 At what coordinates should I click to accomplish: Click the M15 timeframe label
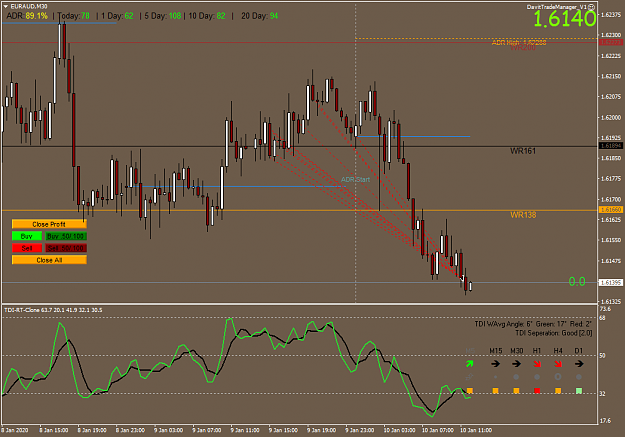click(x=495, y=351)
